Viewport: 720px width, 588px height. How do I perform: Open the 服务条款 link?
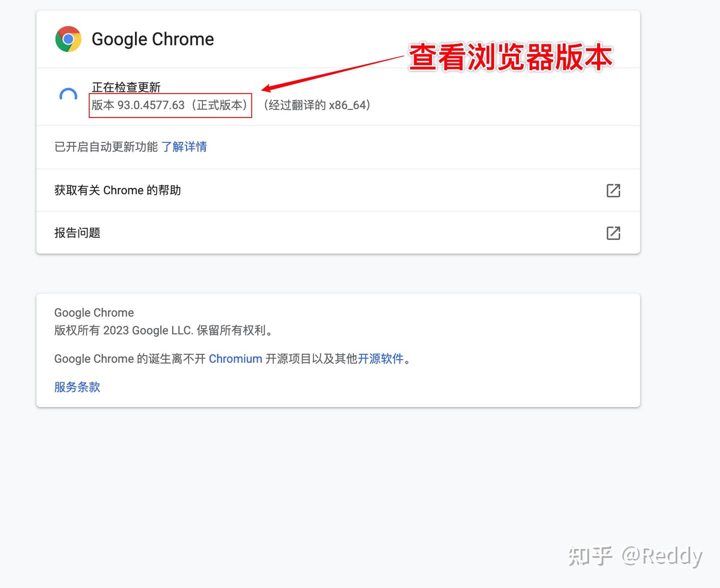click(x=77, y=387)
